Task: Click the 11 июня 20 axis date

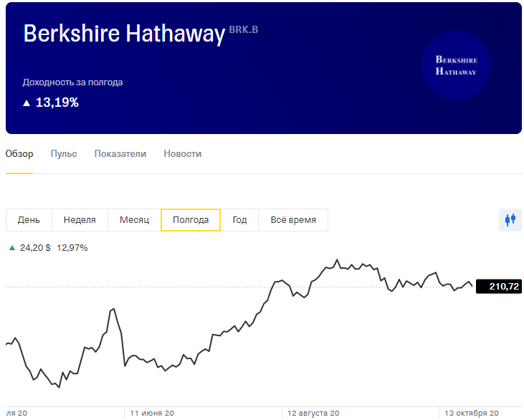Action: [152, 414]
